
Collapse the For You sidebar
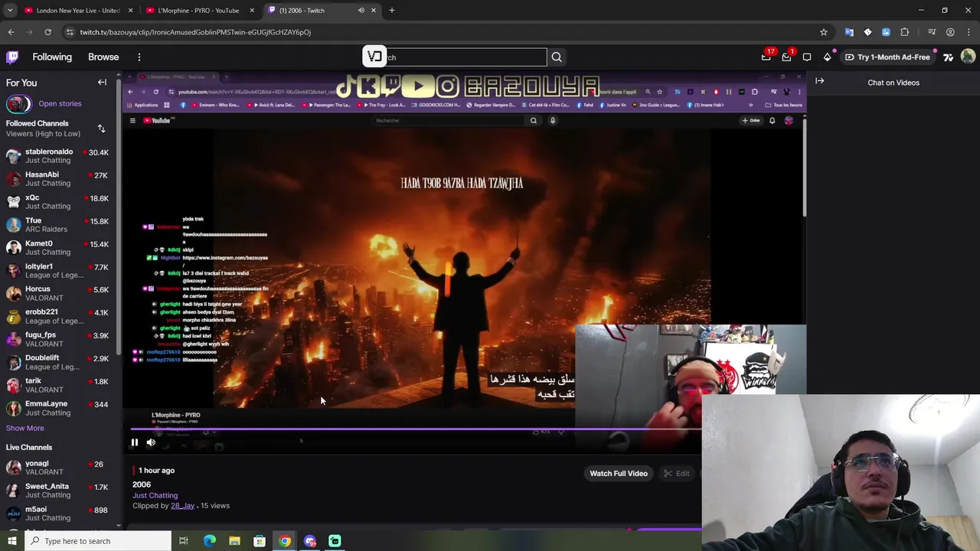point(102,83)
